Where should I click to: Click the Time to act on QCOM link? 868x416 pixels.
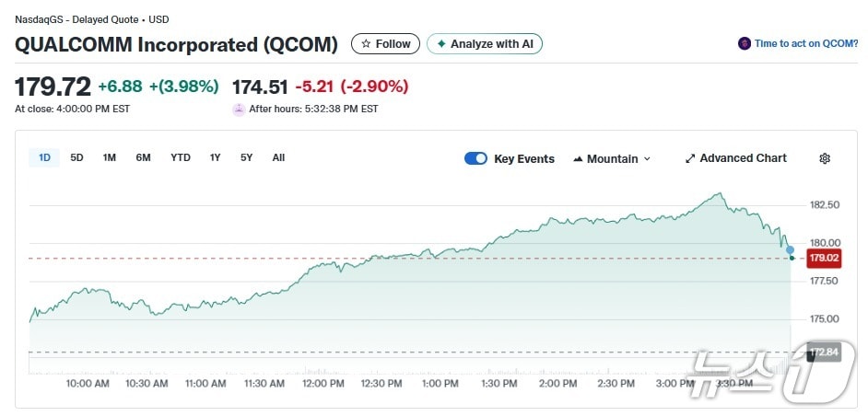point(806,43)
